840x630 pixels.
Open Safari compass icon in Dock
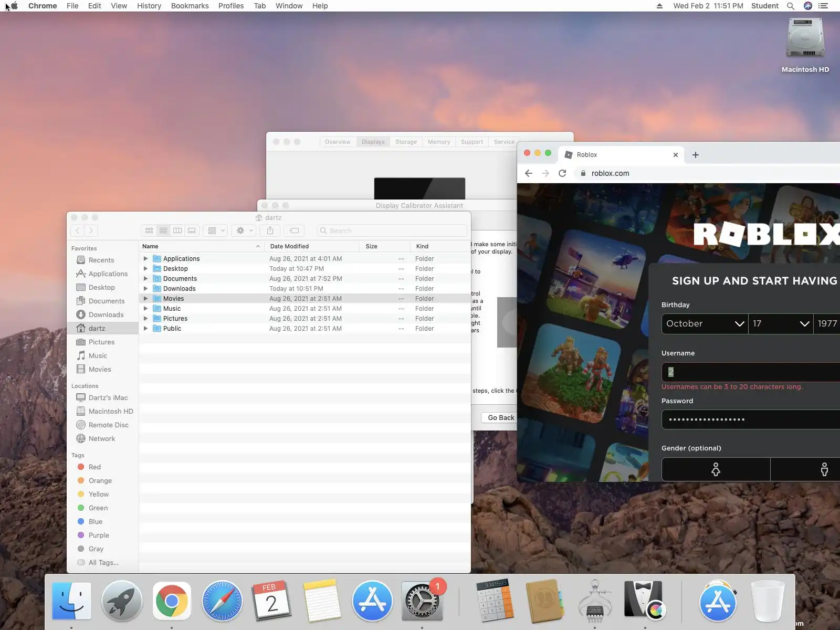tap(222, 601)
